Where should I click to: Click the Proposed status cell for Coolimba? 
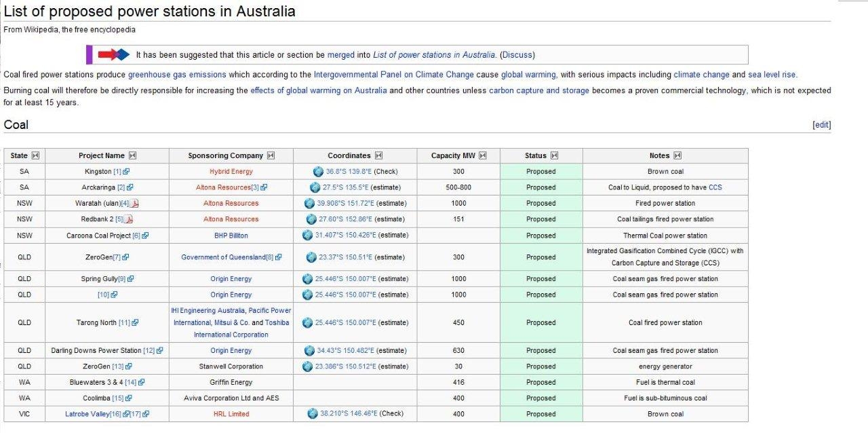click(x=541, y=398)
